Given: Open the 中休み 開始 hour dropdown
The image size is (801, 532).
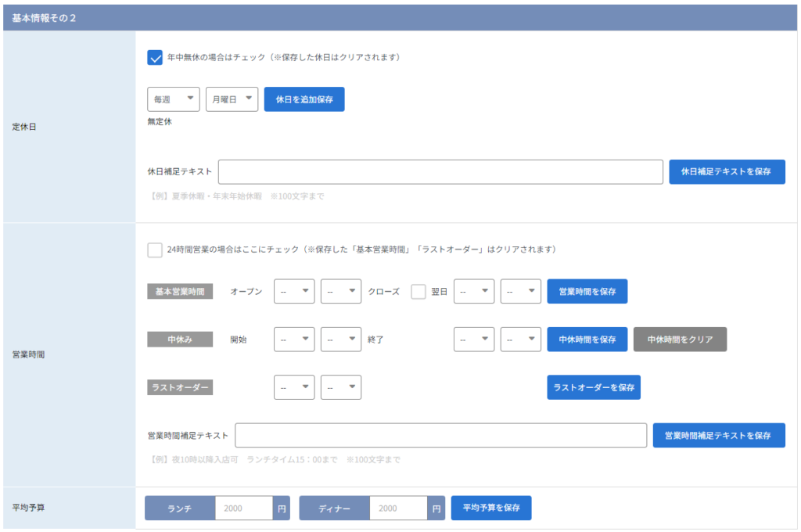Looking at the screenshot, I should point(294,340).
